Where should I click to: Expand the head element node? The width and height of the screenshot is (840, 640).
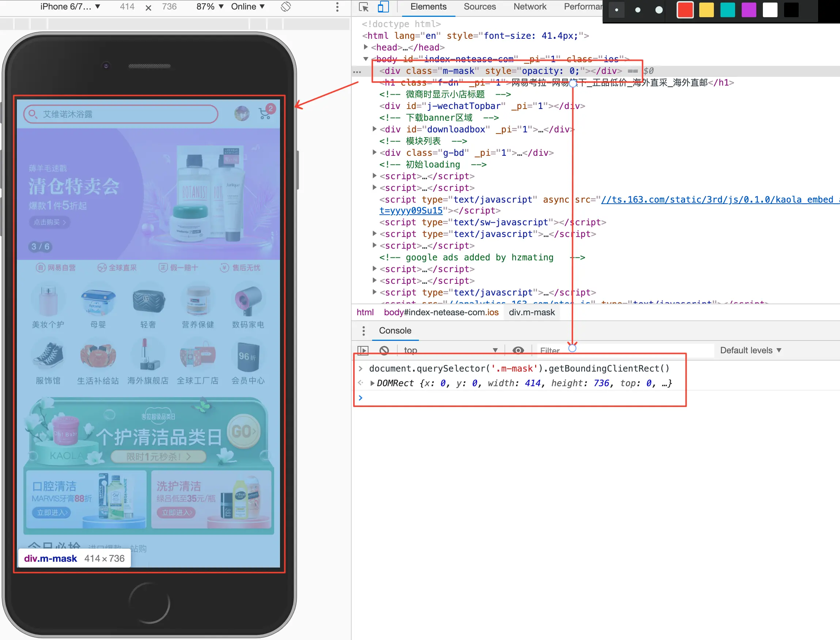tap(366, 47)
